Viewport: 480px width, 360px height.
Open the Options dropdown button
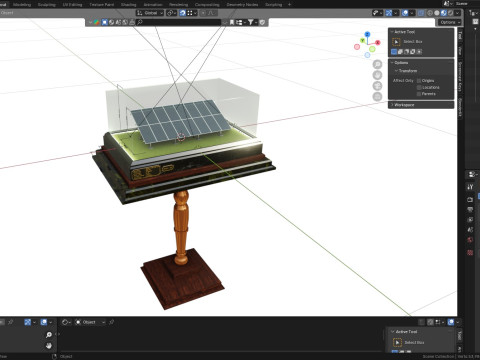coord(449,22)
